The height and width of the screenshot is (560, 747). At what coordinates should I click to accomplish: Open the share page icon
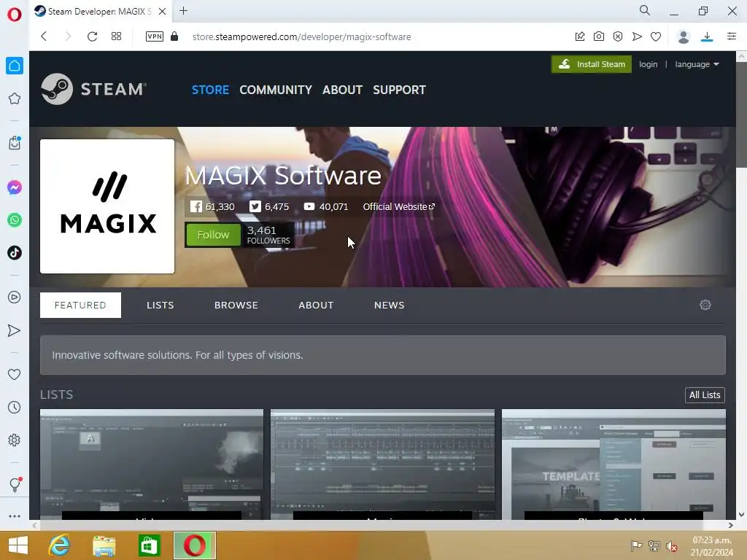580,36
